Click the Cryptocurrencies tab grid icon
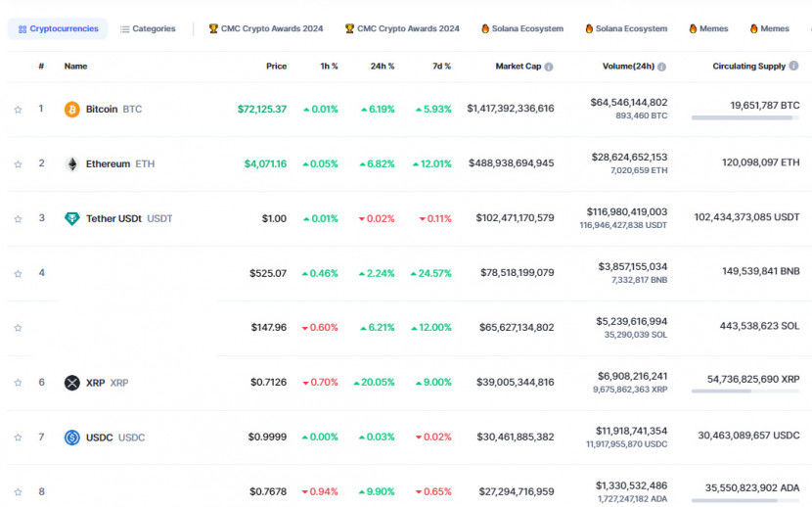This screenshot has width=812, height=507. click(23, 29)
